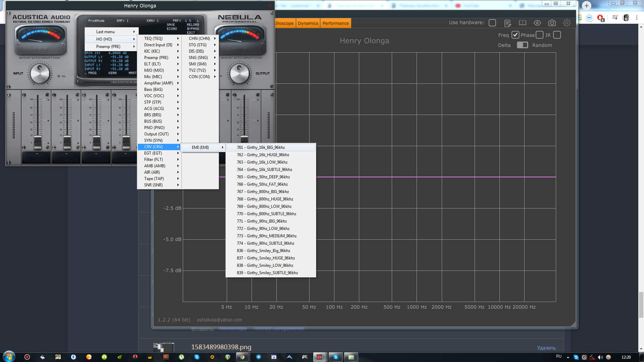Expand Tape (TAP) category
The image size is (644, 362).
pos(160,179)
